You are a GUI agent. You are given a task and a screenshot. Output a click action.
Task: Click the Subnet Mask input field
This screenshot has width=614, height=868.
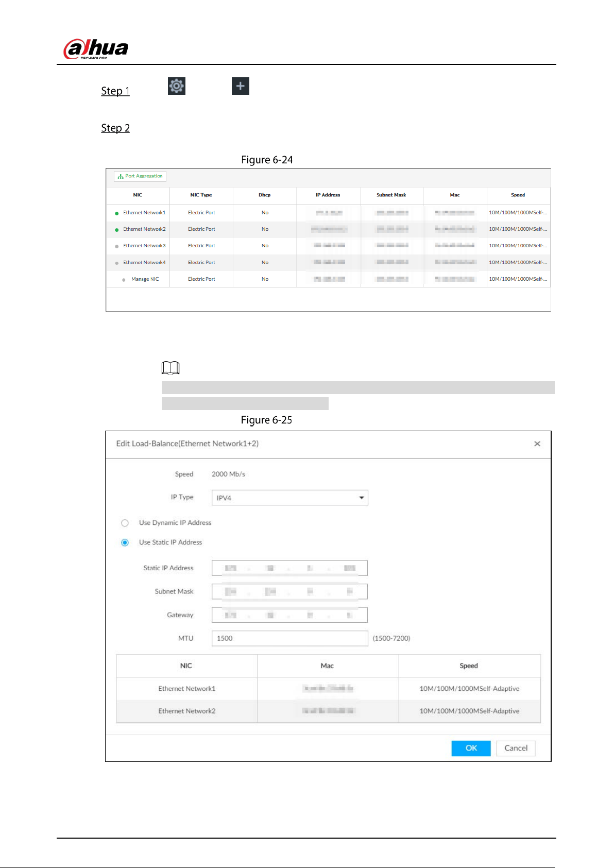click(290, 591)
